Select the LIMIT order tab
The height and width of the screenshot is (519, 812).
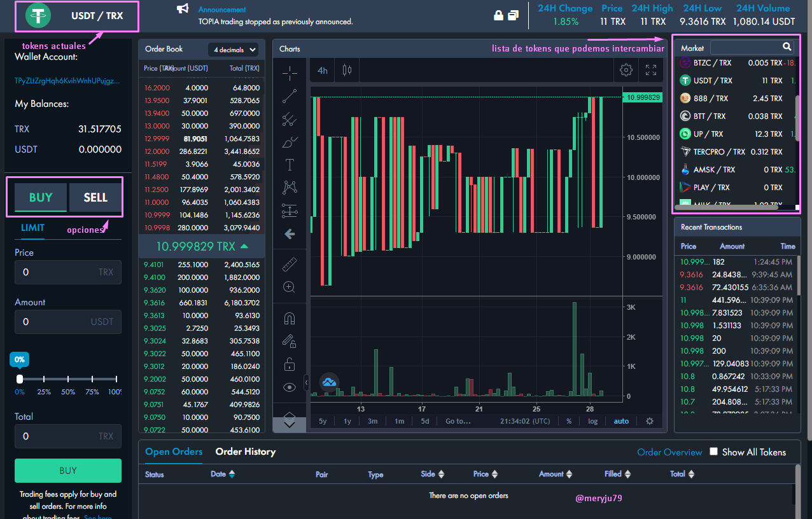coord(32,228)
